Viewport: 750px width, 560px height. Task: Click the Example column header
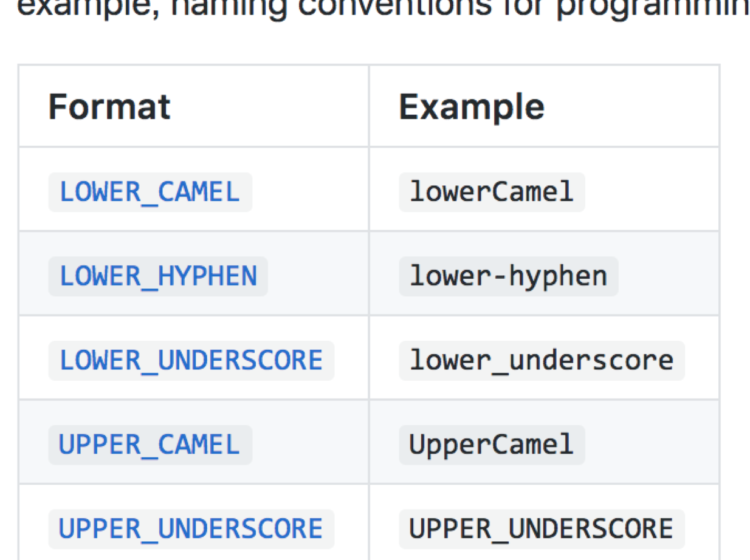pyautogui.click(x=472, y=107)
